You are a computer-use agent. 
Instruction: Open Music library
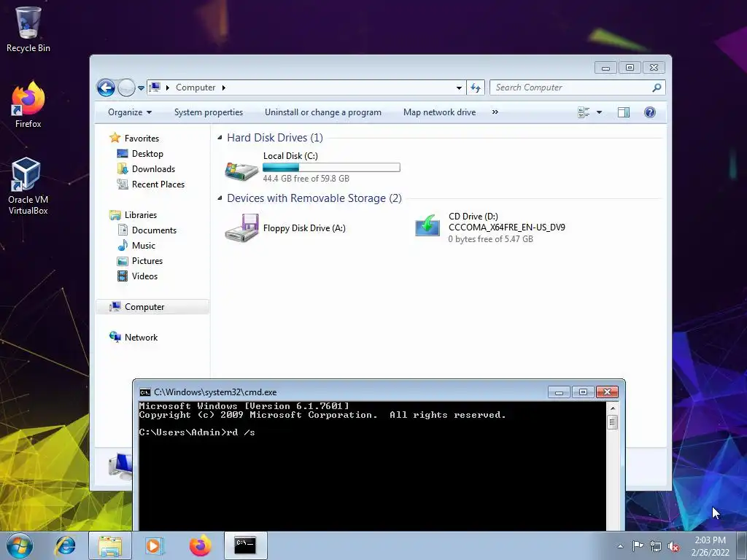[x=144, y=245]
